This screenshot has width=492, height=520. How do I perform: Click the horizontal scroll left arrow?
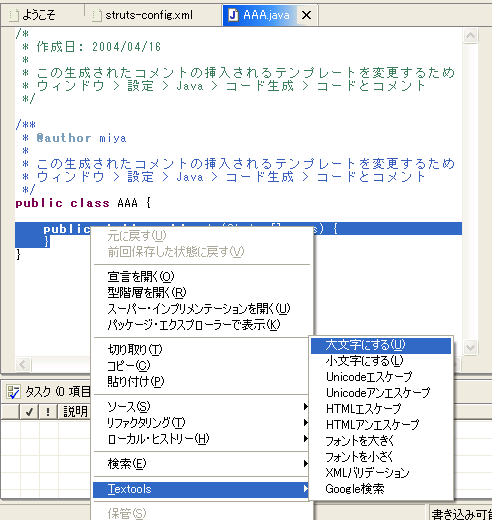(23, 364)
